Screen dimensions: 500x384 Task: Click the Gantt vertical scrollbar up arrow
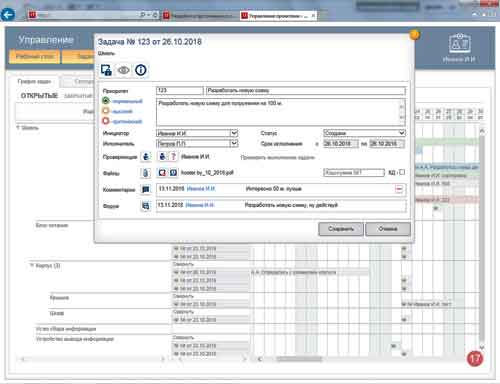(x=482, y=131)
